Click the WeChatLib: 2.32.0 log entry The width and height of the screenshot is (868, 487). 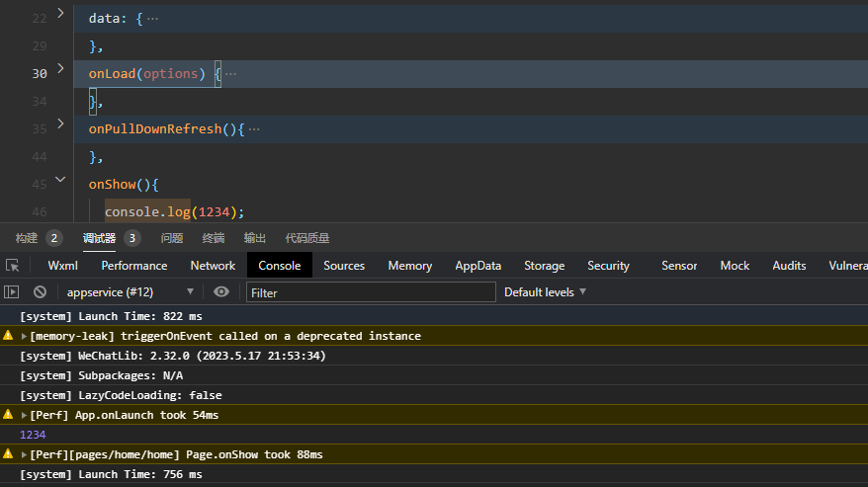[173, 356]
